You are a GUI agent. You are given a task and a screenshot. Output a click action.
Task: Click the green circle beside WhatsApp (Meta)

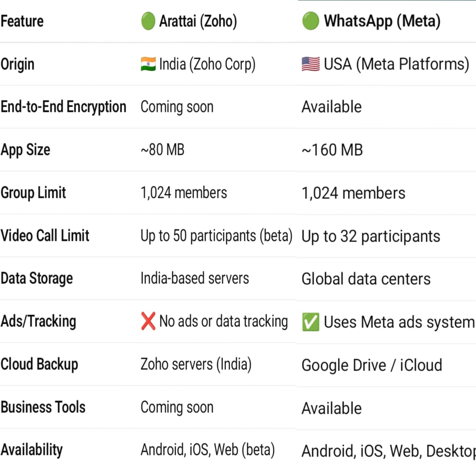tap(311, 21)
